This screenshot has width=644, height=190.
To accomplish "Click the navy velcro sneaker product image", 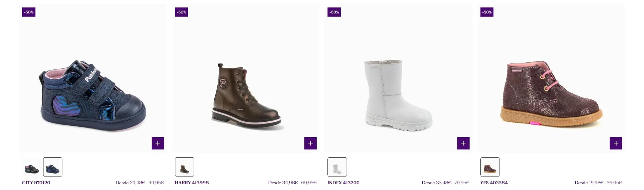I will [93, 96].
